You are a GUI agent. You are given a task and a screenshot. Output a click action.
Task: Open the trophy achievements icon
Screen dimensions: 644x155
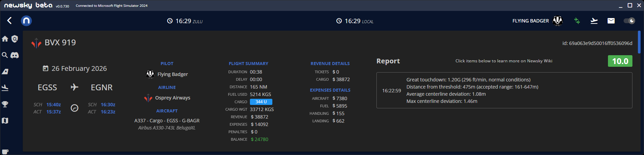tap(5, 104)
